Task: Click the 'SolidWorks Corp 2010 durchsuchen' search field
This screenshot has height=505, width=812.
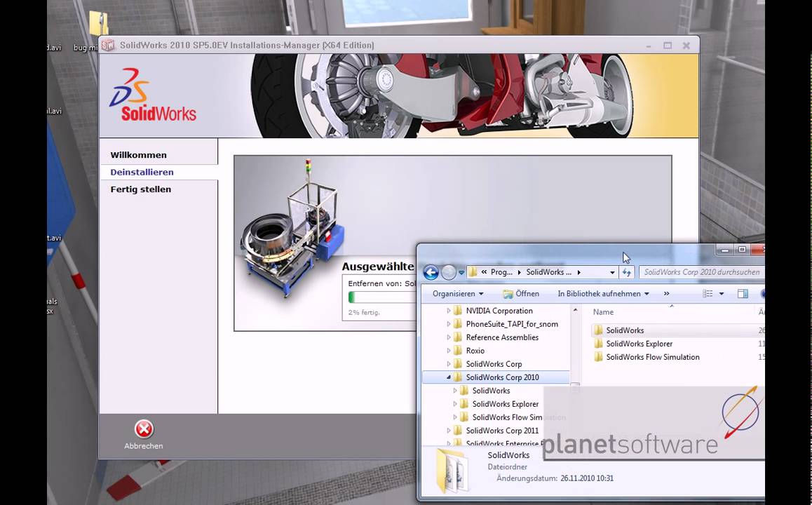Action: click(701, 272)
